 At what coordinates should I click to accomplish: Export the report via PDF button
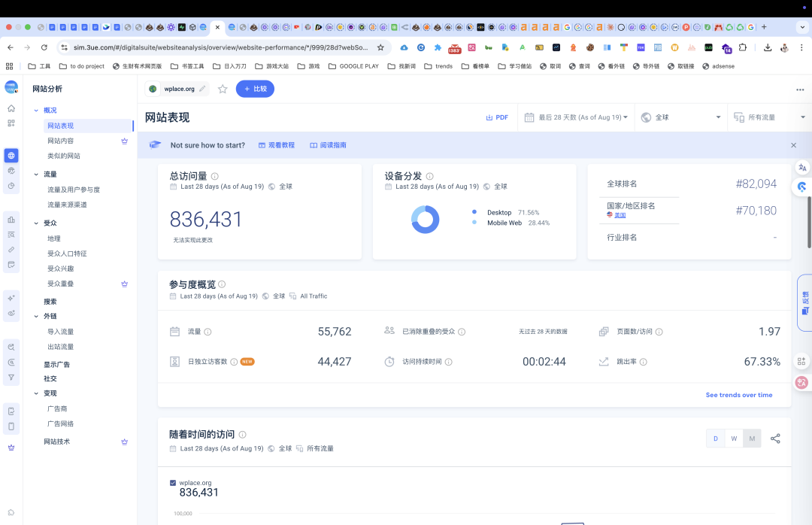tap(497, 117)
